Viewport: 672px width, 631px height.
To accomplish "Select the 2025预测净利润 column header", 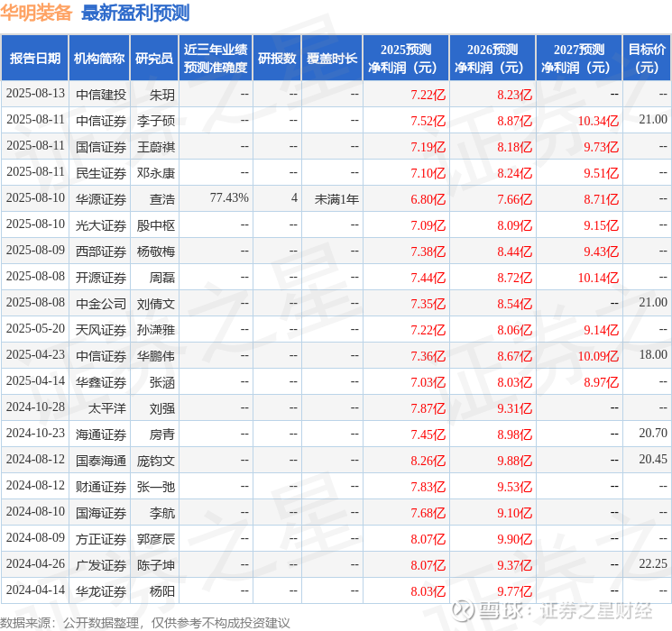I will tap(406, 59).
